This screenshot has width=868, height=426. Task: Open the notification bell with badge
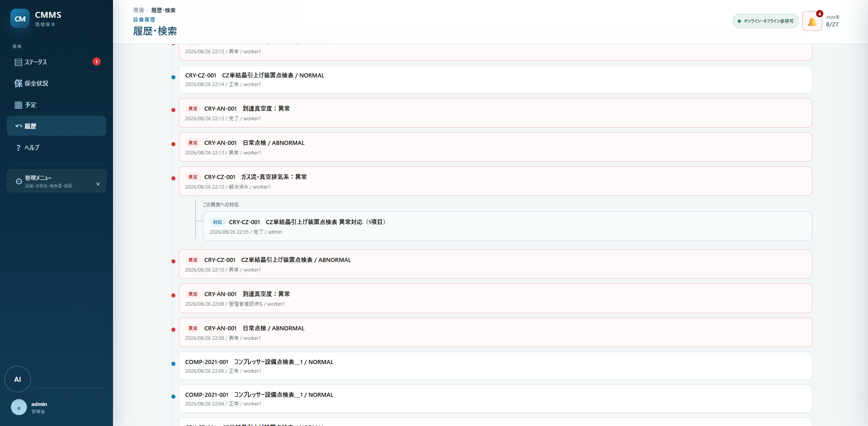(812, 21)
